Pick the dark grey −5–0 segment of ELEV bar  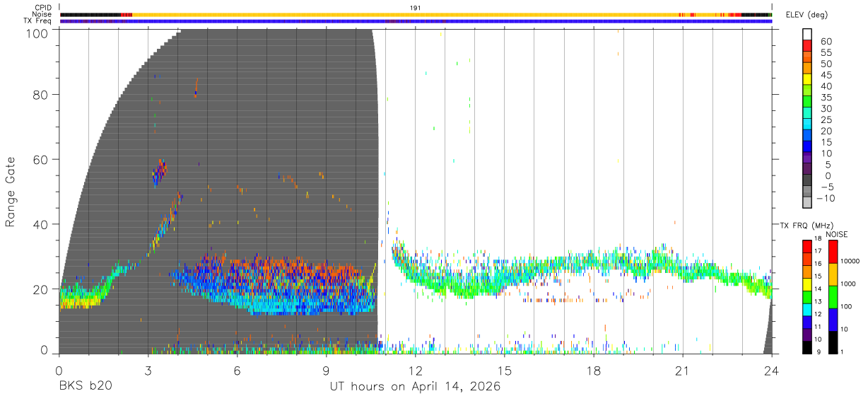click(x=808, y=181)
